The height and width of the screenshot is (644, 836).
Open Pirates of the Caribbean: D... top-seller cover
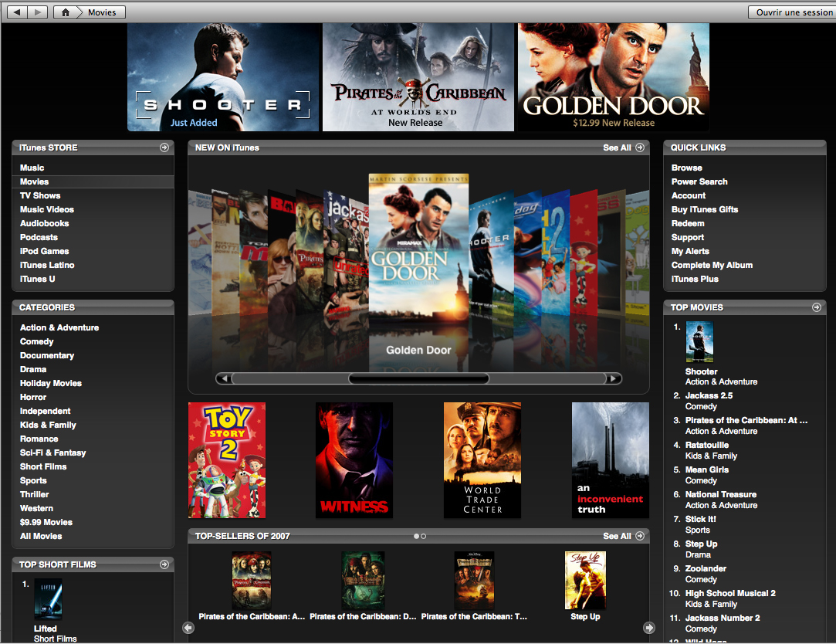tap(363, 581)
